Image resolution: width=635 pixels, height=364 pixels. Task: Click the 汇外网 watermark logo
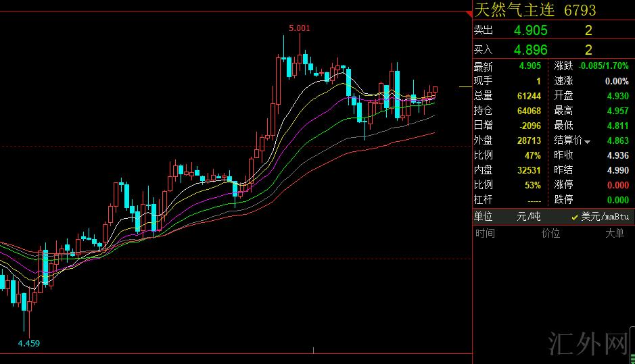pyautogui.click(x=587, y=344)
